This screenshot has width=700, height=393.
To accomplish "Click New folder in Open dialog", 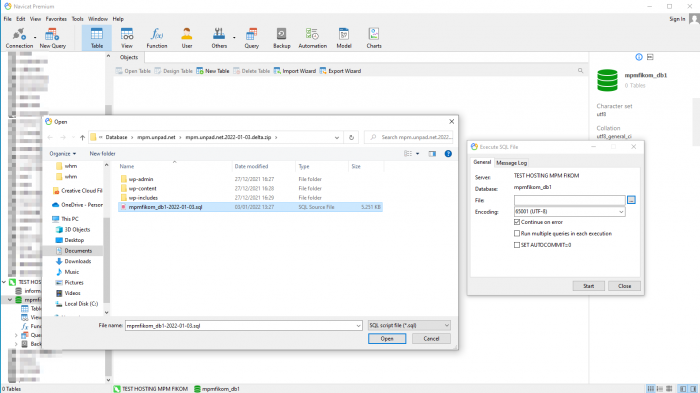I will [x=102, y=154].
